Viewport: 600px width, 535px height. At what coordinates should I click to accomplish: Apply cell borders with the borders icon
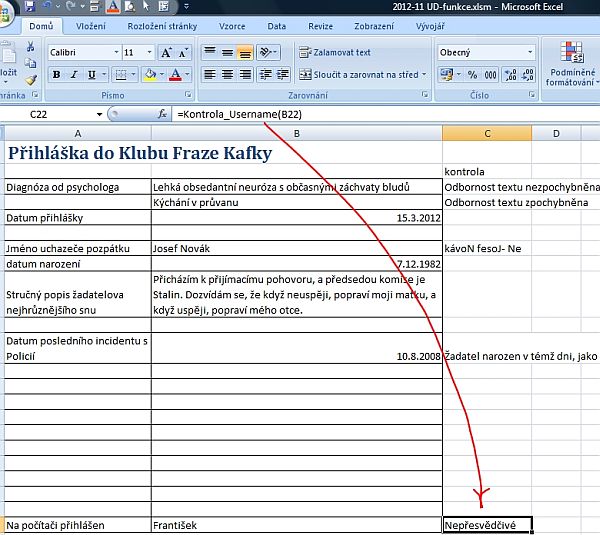121,74
